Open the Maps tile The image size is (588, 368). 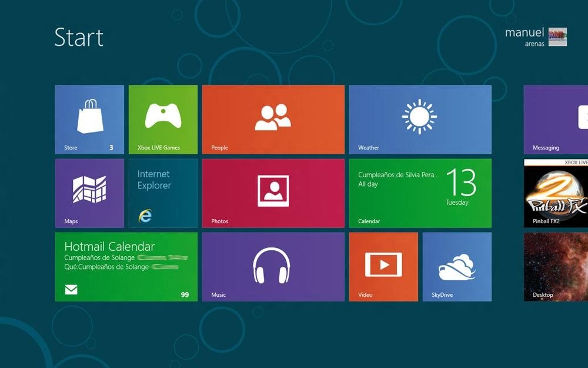point(89,193)
